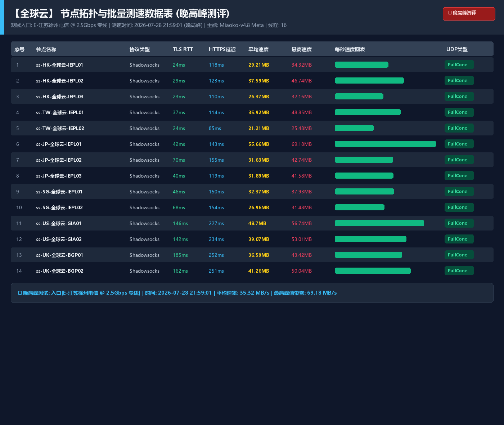Click the speed bar for ss-JP-全球云-IEPL01
The image size is (504, 425).
(x=385, y=144)
